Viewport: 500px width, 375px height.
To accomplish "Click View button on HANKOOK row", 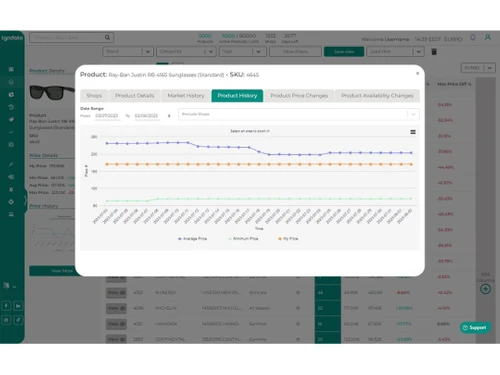I will (x=116, y=324).
